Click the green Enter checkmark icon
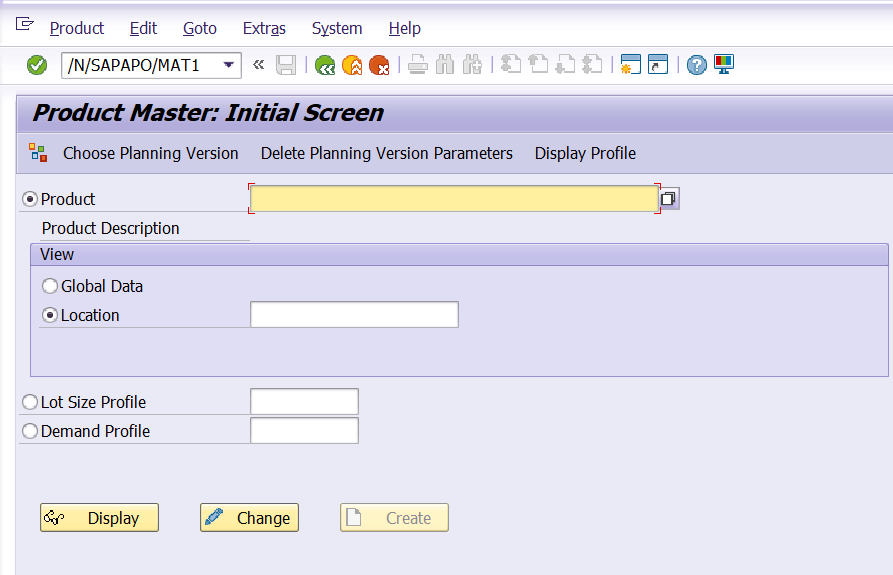Viewport: 893px width, 575px height. (37, 65)
